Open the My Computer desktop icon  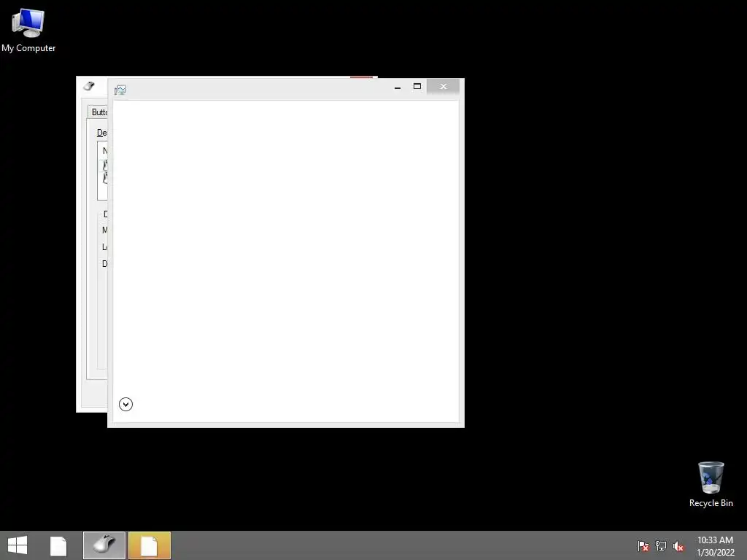28,31
